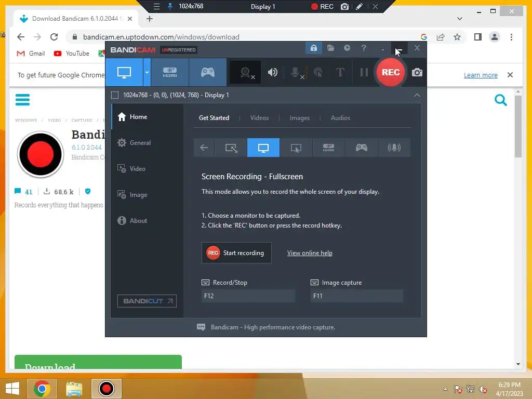Viewport: 532px width, 399px height.
Task: Click Start recording button
Action: (236, 253)
